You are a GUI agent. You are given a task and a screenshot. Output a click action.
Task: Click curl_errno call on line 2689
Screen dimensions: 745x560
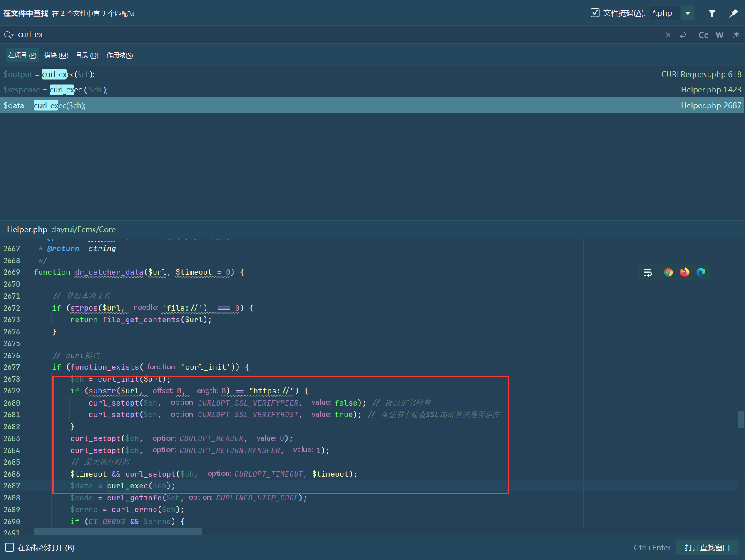pyautogui.click(x=134, y=509)
